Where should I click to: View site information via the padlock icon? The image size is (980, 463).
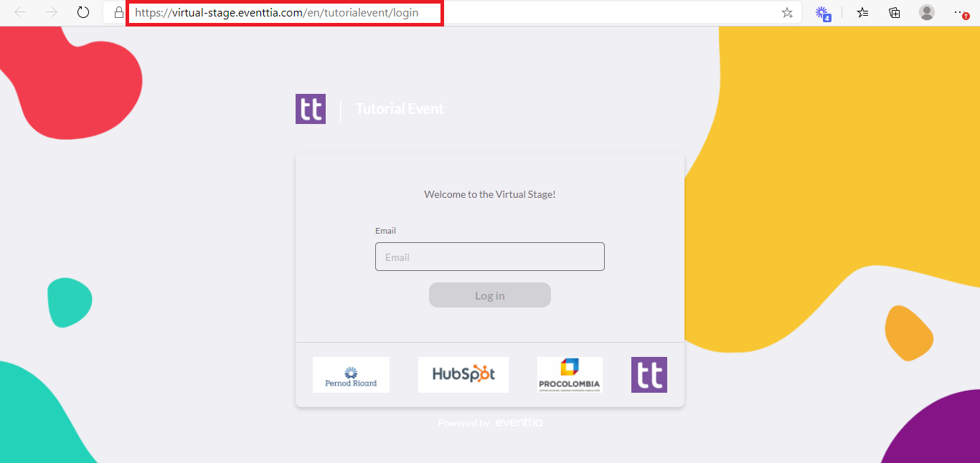(119, 13)
